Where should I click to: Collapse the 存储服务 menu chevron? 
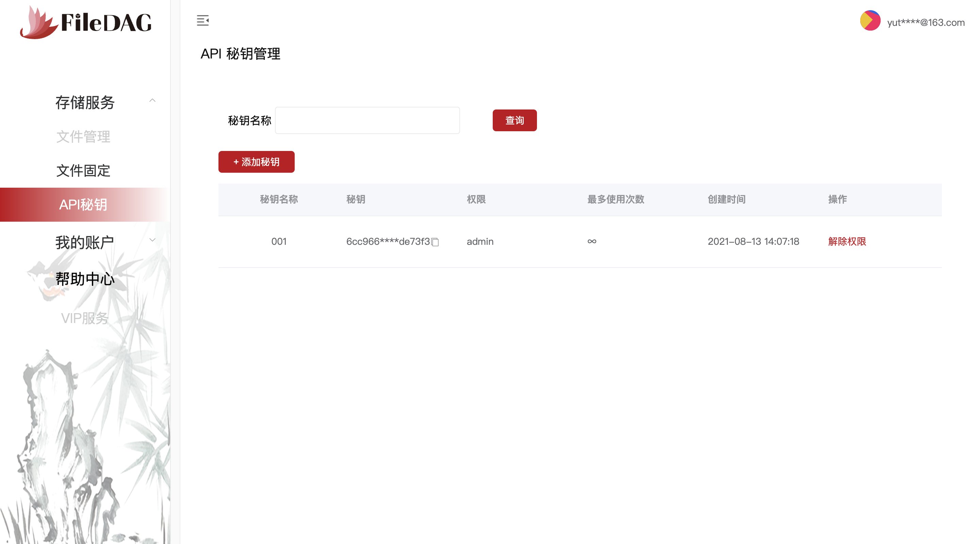(x=152, y=101)
